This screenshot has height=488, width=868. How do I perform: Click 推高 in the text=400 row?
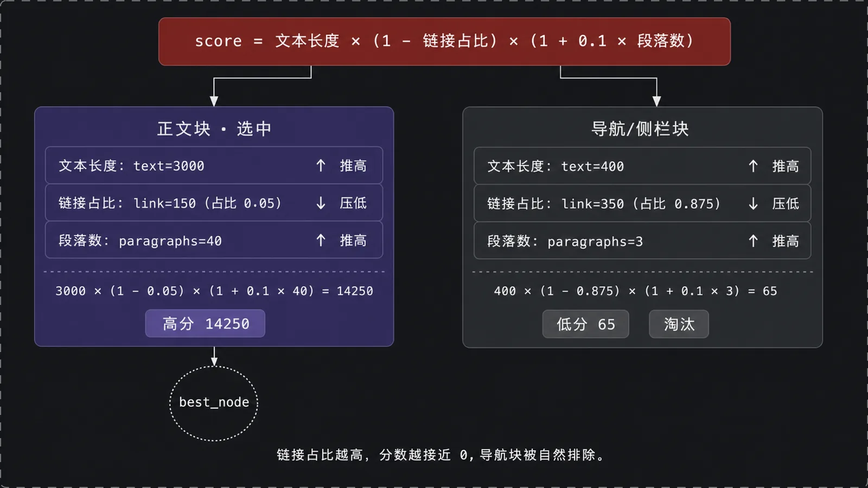point(786,166)
